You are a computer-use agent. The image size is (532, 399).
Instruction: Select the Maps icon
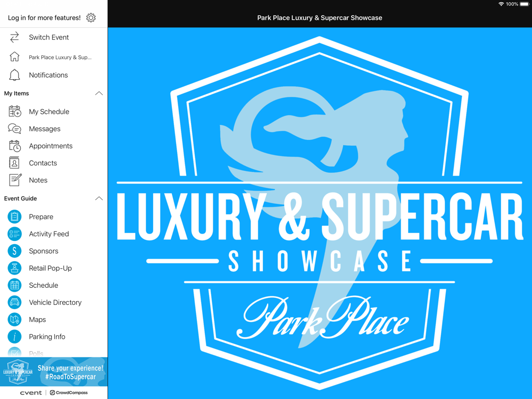(14, 320)
